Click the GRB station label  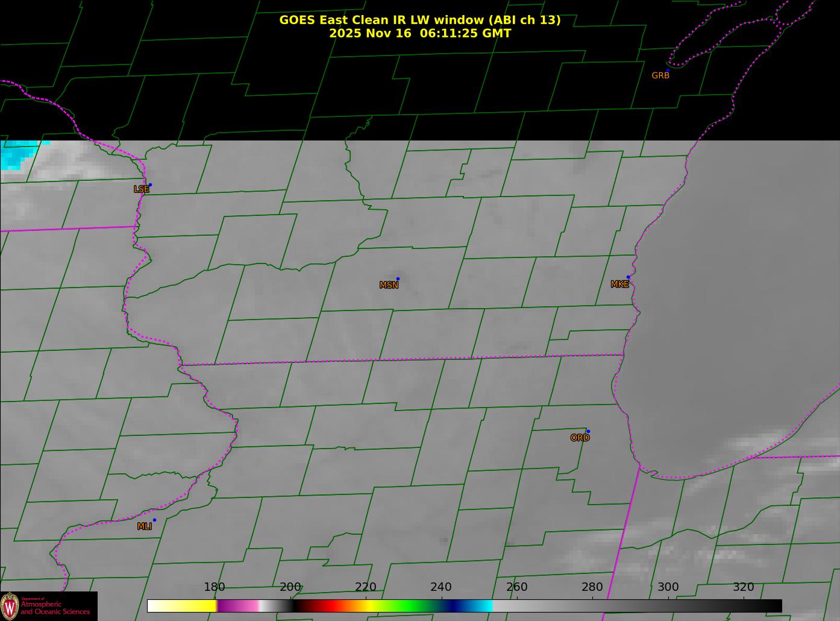click(x=660, y=76)
